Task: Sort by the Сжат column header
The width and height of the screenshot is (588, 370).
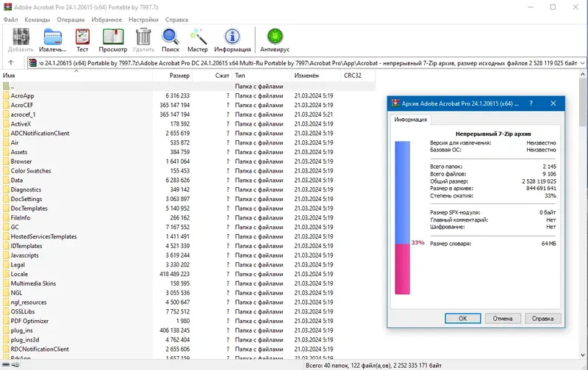Action: [212, 76]
